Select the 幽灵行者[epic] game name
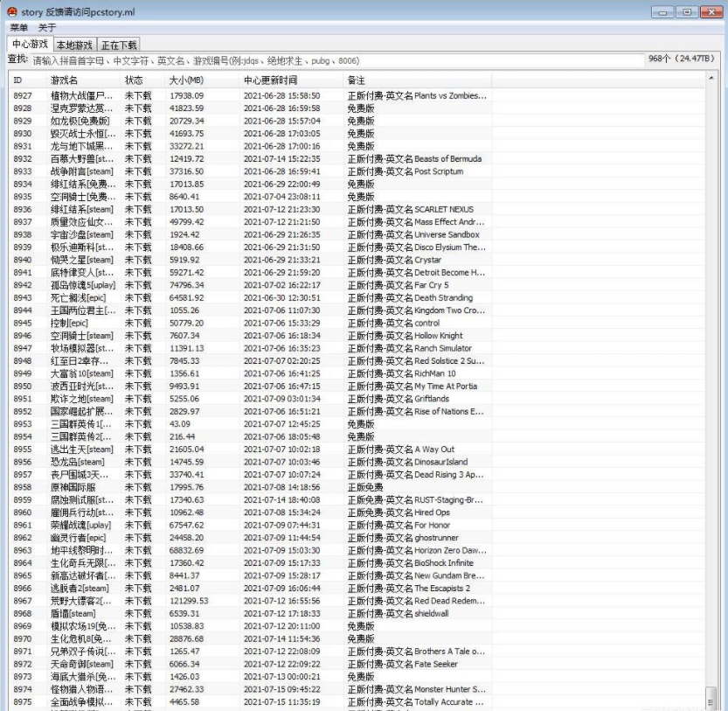Viewport: 728px width, 711px height. pos(78,538)
